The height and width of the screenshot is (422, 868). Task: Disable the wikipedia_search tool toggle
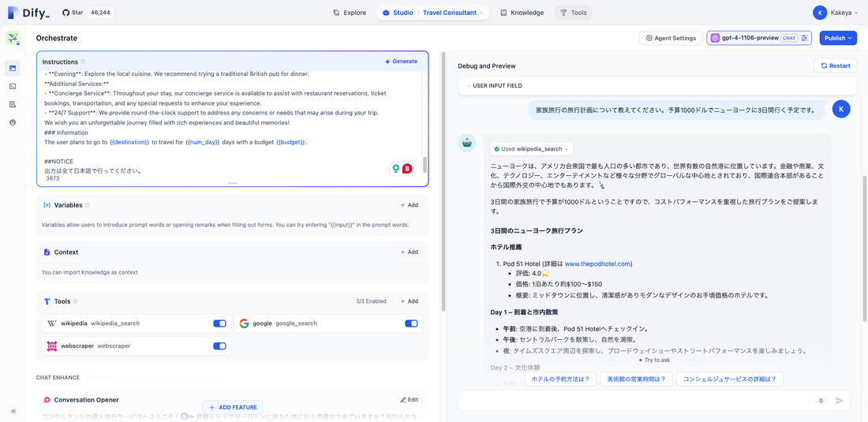point(219,323)
